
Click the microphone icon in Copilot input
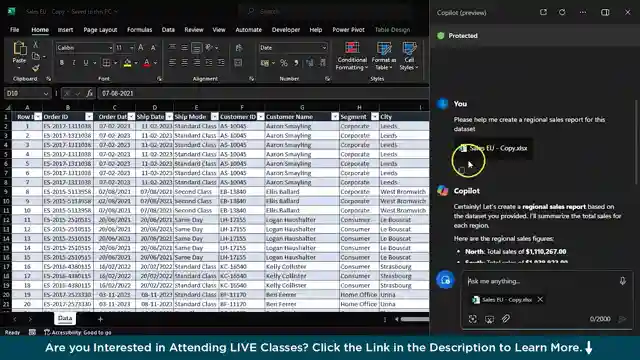622,281
